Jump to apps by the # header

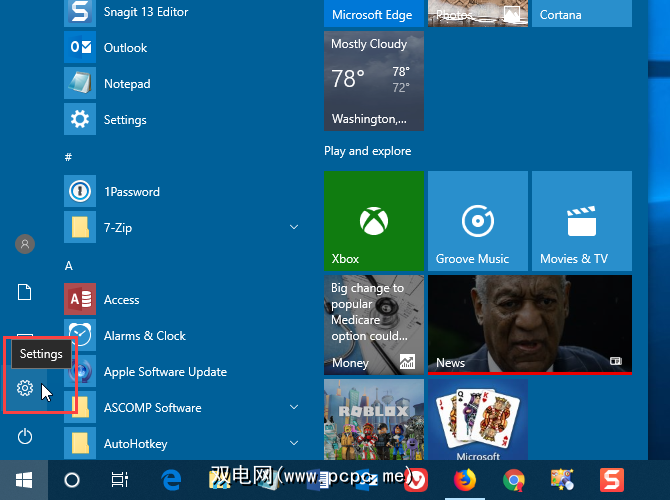(x=68, y=157)
